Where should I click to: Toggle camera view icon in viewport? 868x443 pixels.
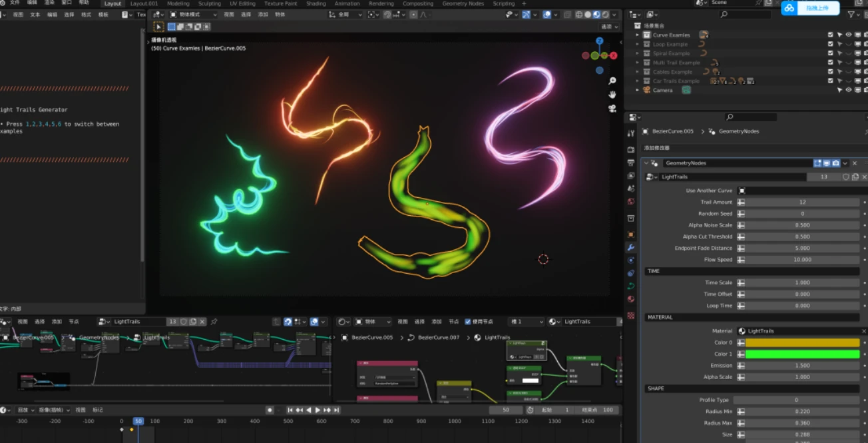[612, 109]
